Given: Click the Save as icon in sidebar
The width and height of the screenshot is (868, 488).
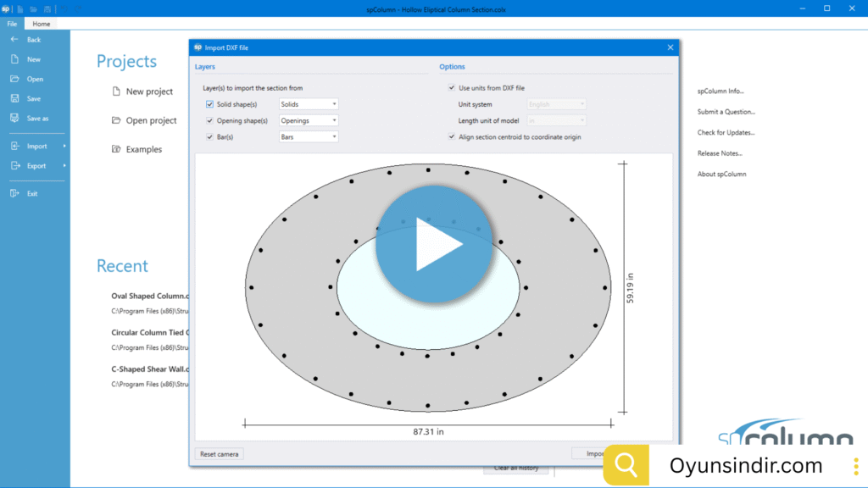Looking at the screenshot, I should (14, 118).
